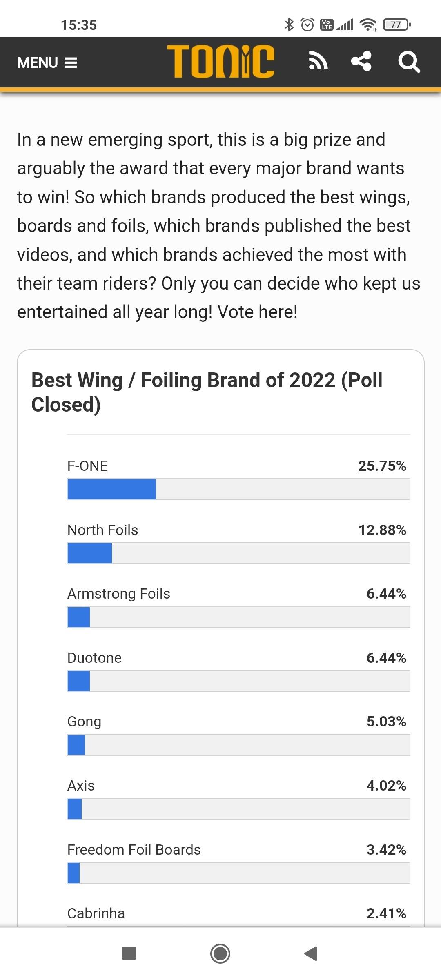Open search with magnifier icon
This screenshot has width=441, height=980.
[409, 62]
